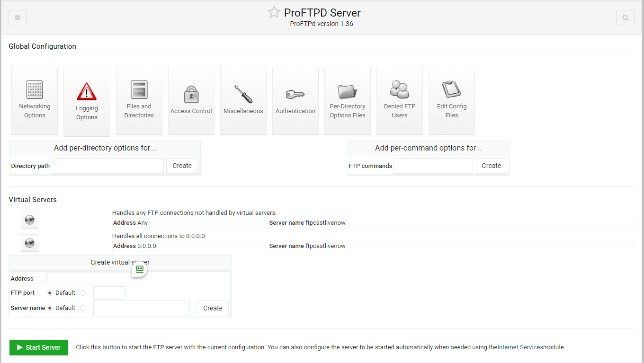Click 'Address Any' cell text
Screen dimensions: 644x363
click(x=130, y=222)
